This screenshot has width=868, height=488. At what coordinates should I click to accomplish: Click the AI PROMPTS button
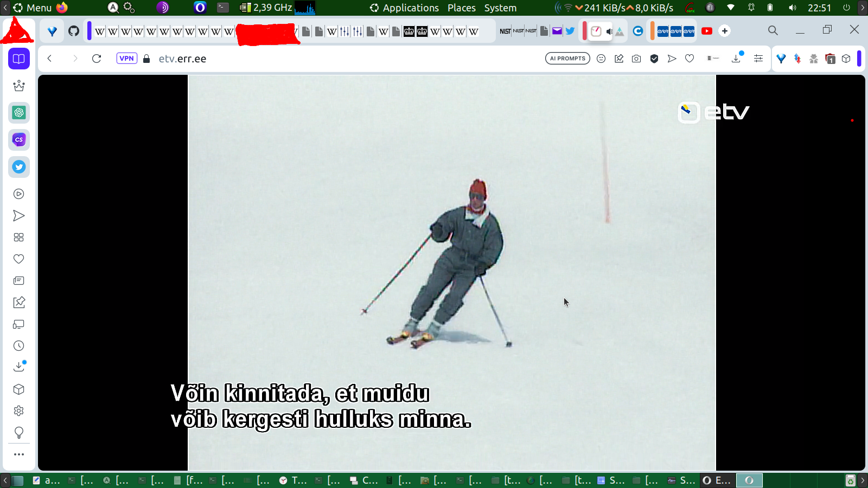tap(567, 59)
